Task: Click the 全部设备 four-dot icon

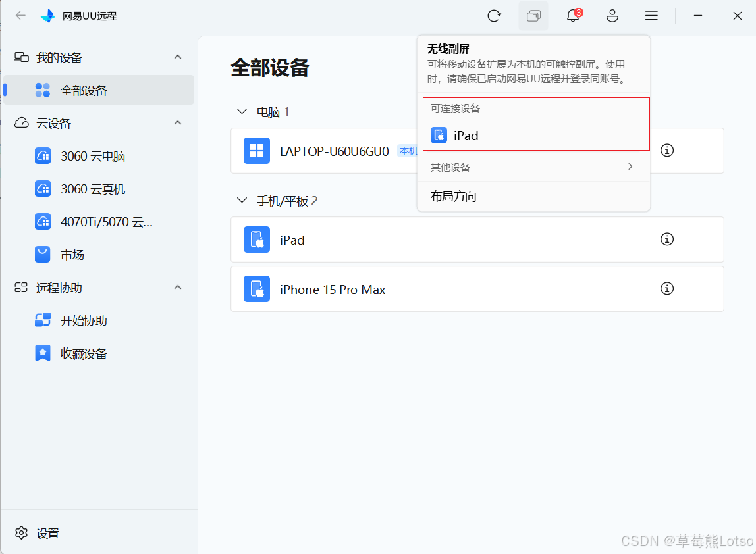Action: coord(42,90)
